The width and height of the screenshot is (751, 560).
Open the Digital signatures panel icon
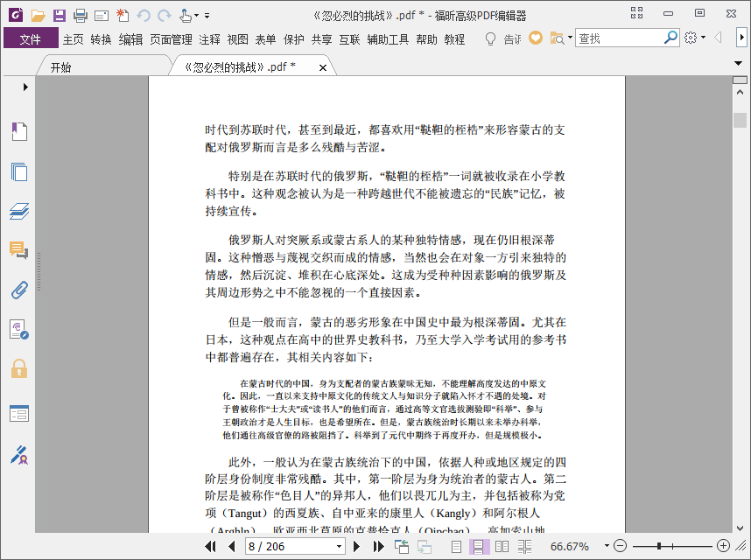(x=19, y=330)
